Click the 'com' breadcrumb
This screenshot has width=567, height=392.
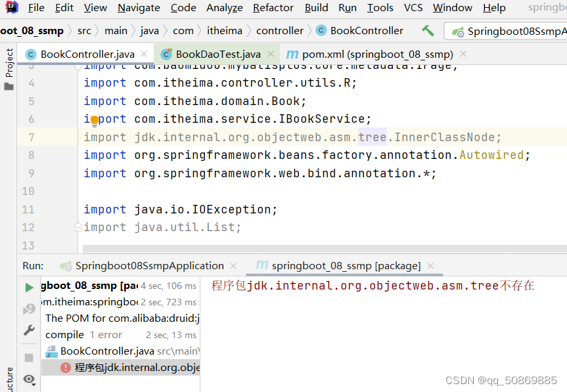(183, 31)
